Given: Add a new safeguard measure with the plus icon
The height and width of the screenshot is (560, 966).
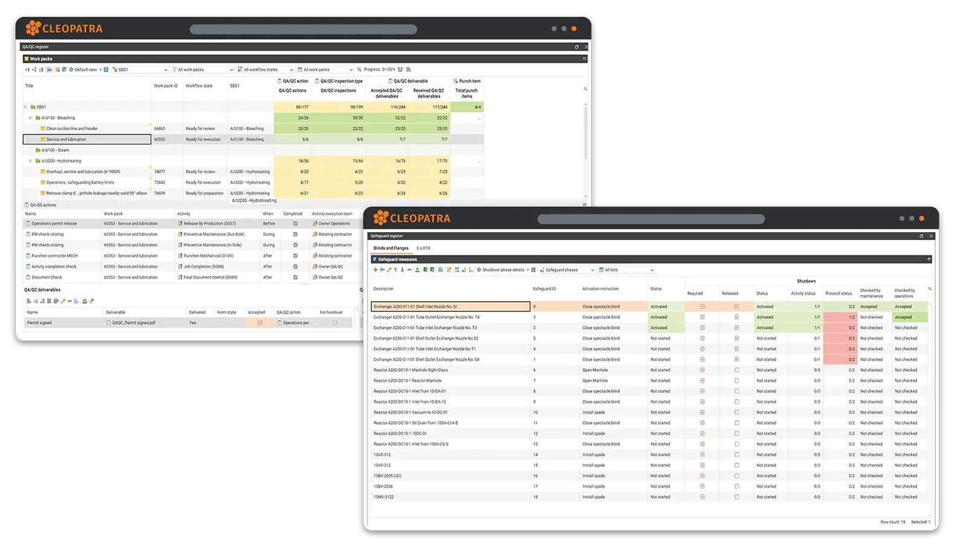Looking at the screenshot, I should 376,270.
